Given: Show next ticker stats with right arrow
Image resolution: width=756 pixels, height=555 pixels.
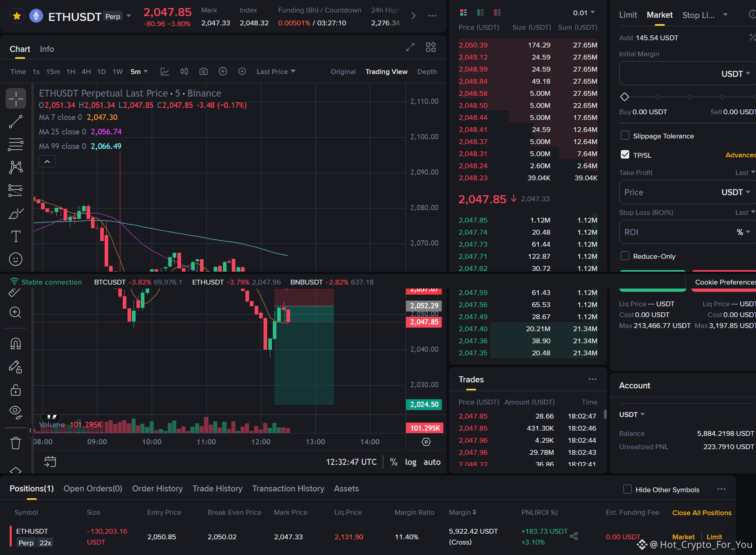Looking at the screenshot, I should click(413, 16).
